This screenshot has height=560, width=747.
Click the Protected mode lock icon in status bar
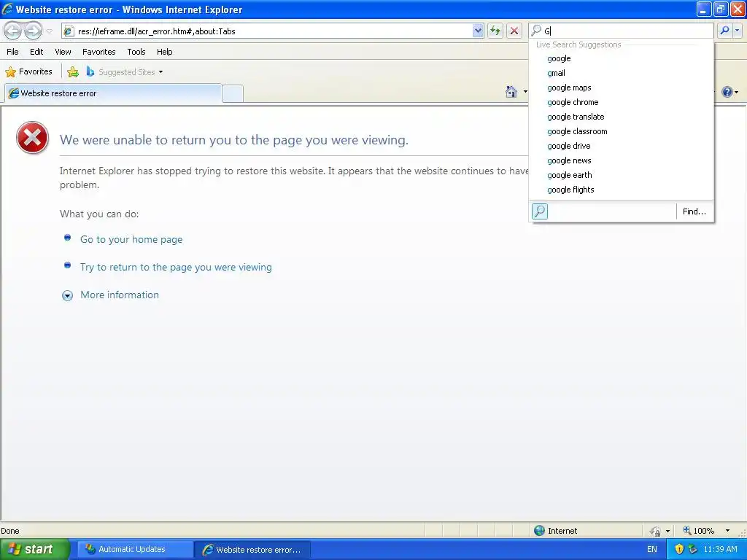(x=656, y=531)
